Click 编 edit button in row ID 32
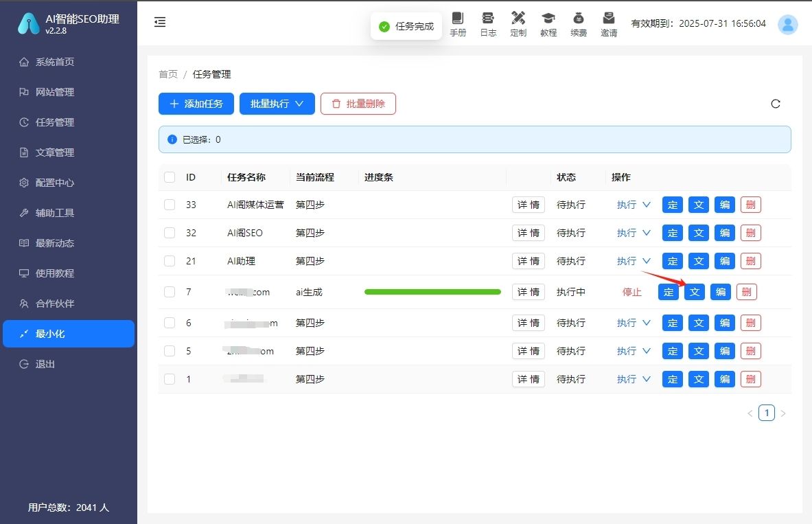Image resolution: width=812 pixels, height=524 pixels. click(x=724, y=233)
